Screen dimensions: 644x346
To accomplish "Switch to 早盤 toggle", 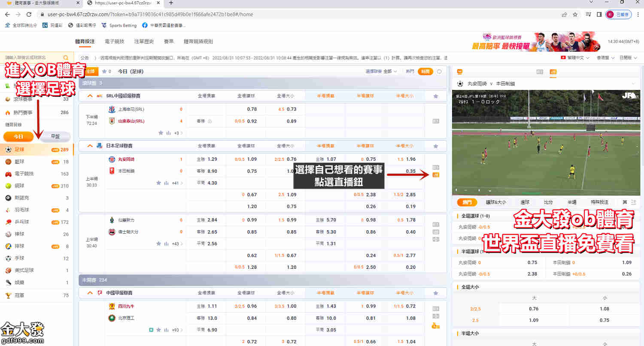I will (55, 136).
